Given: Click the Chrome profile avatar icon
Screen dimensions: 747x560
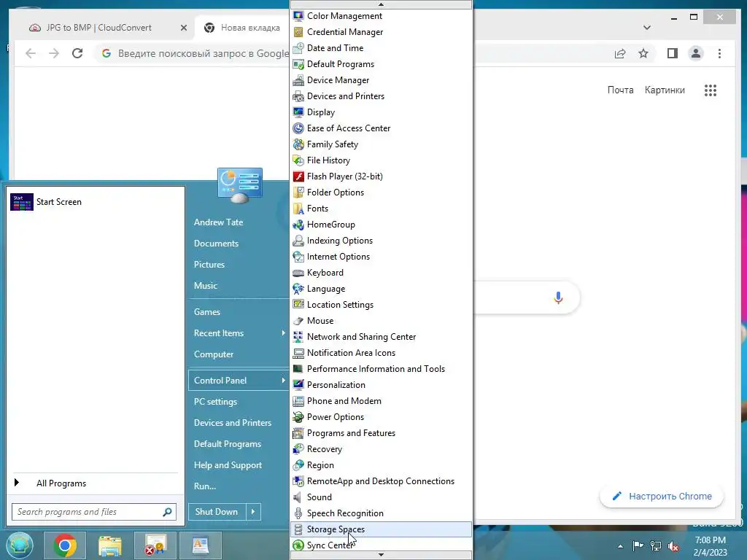Looking at the screenshot, I should pyautogui.click(x=695, y=53).
